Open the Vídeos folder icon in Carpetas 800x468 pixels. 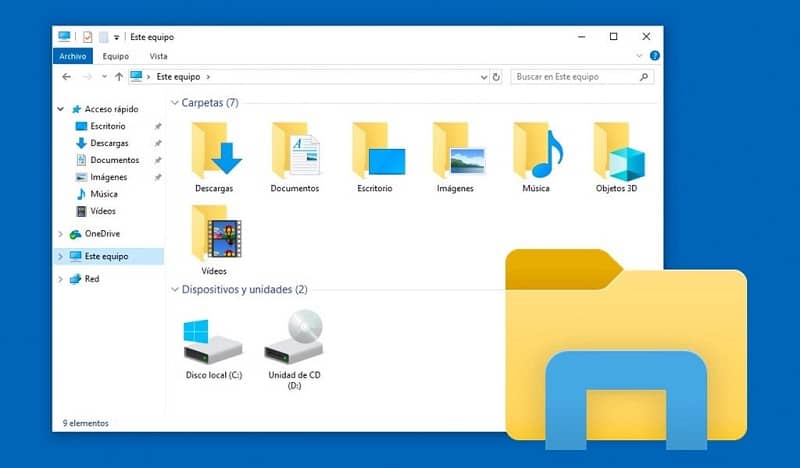216,233
